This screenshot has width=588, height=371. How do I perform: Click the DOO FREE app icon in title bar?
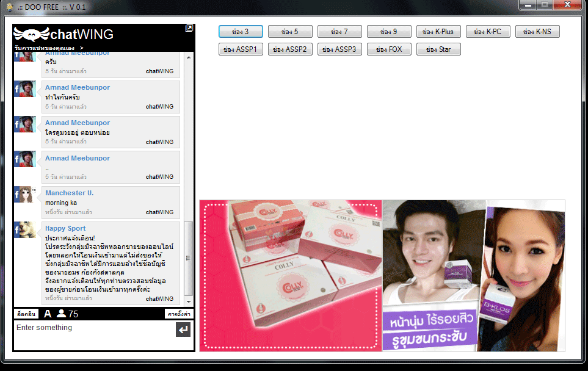pos(10,7)
